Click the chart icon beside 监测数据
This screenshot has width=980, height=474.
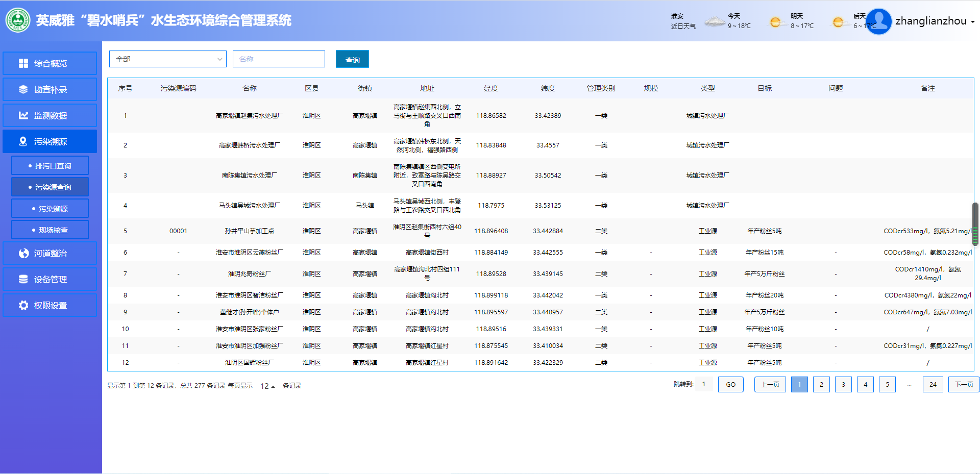23,115
